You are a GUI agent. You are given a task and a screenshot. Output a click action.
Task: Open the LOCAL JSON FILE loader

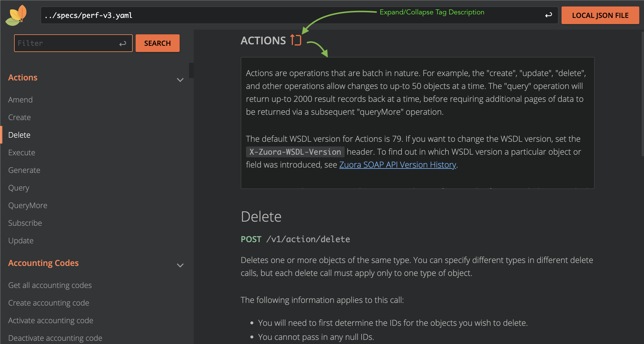pyautogui.click(x=600, y=15)
